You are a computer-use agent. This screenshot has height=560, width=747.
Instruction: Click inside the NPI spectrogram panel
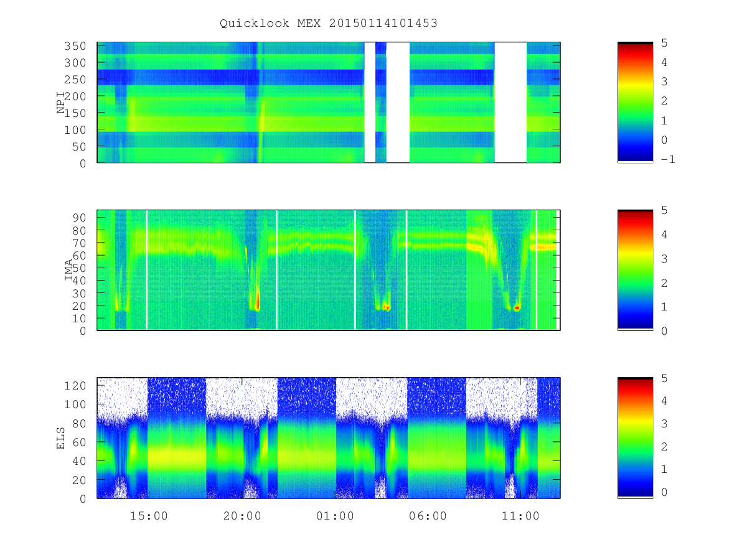[x=329, y=103]
